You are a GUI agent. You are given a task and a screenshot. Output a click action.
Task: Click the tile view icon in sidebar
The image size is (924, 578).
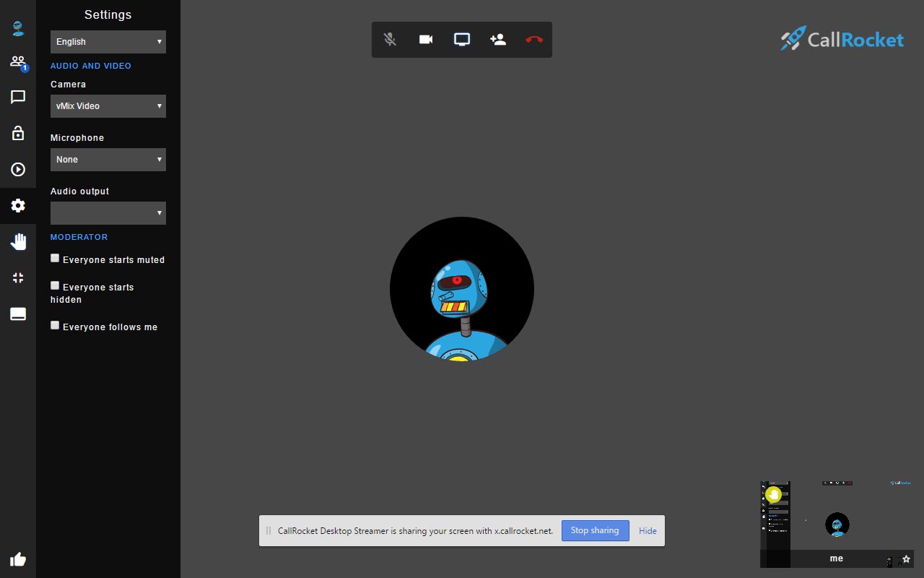tap(17, 277)
